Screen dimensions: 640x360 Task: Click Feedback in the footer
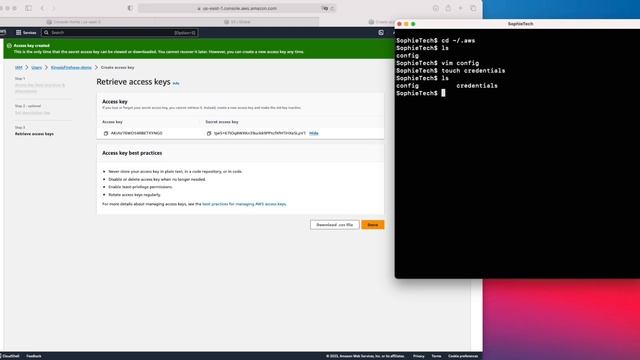[34, 356]
